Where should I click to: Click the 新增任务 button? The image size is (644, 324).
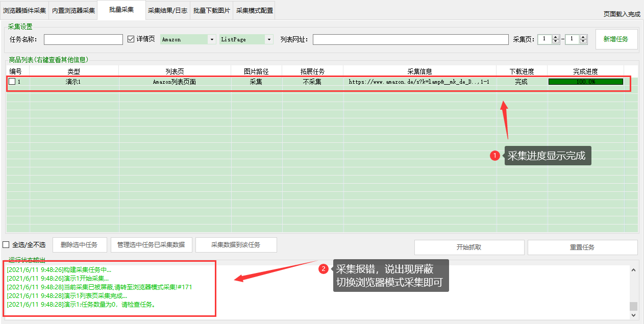coord(616,39)
